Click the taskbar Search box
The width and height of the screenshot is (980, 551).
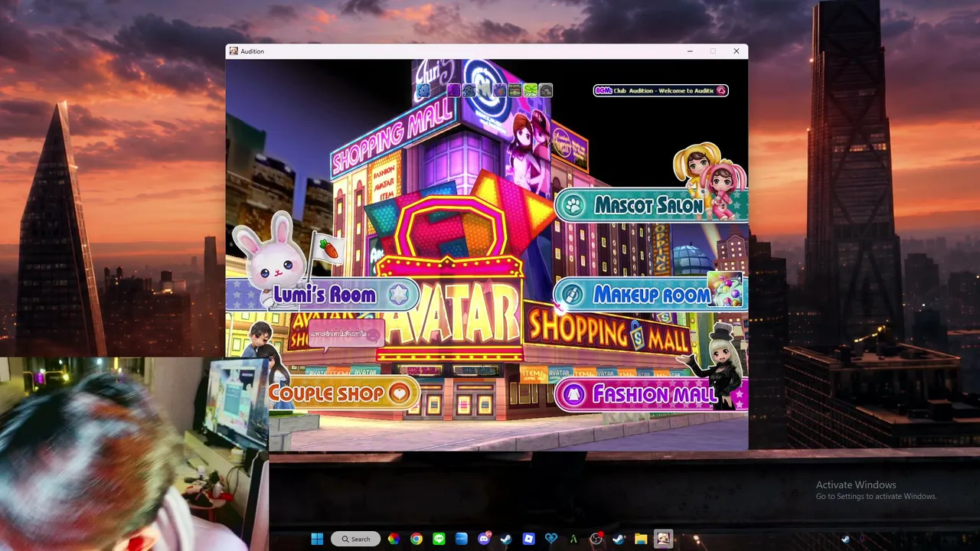pyautogui.click(x=356, y=539)
